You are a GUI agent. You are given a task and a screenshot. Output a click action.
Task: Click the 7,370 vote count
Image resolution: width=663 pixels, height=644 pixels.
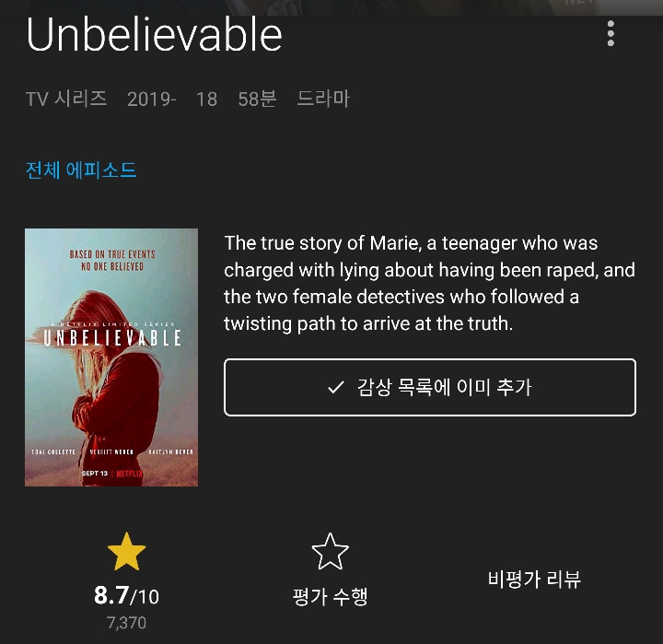pyautogui.click(x=126, y=623)
